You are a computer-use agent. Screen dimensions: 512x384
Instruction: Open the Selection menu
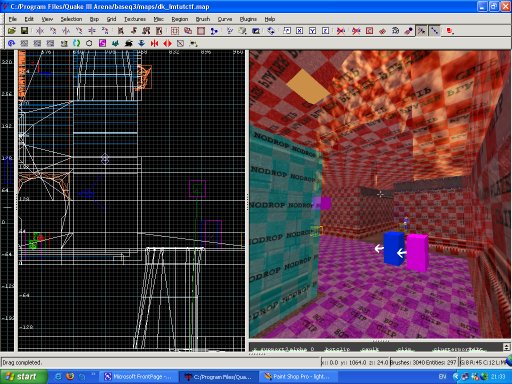point(71,19)
